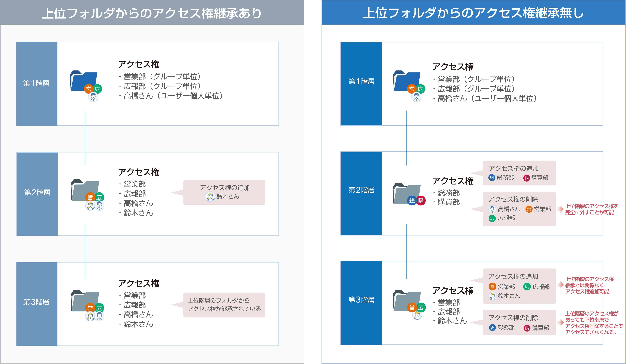The width and height of the screenshot is (626, 364).
Task: Click the 上位階層のフォルダから アクセス権が継承されている callout
Action: click(224, 305)
